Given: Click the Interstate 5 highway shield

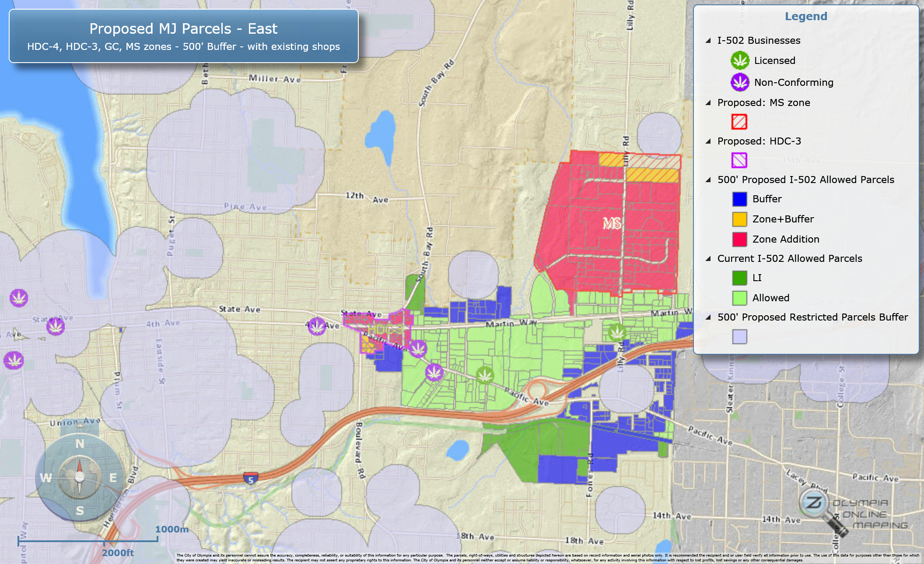Looking at the screenshot, I should pyautogui.click(x=251, y=479).
